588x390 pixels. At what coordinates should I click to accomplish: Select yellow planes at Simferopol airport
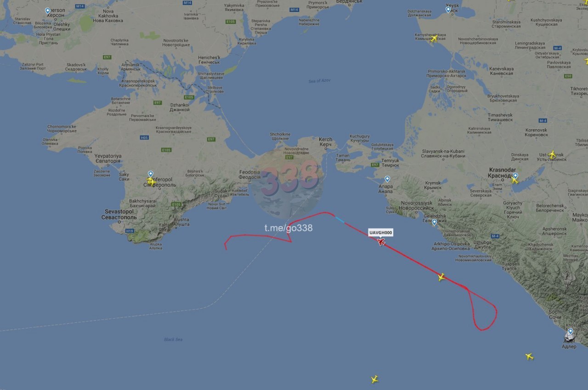click(150, 182)
